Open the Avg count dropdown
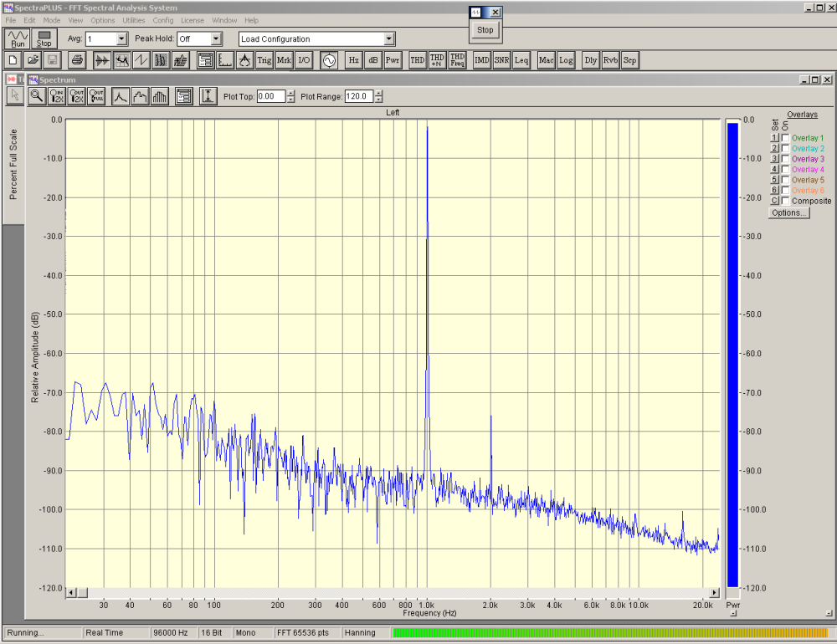 (x=121, y=38)
